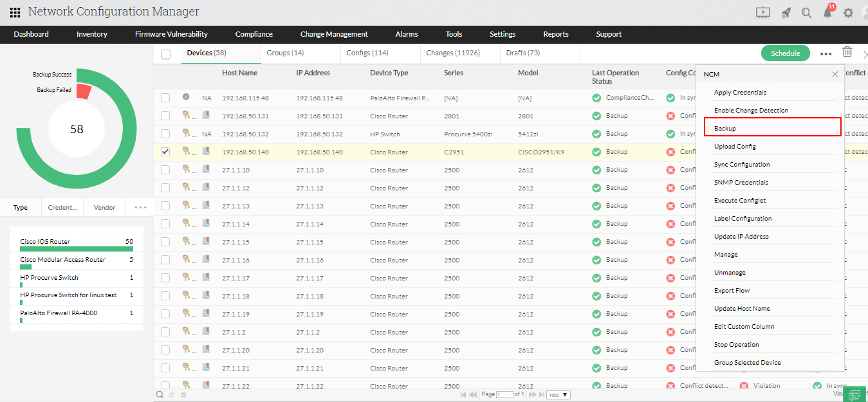Select the checkbox for device 27.1.1.10
868x402 pixels.
165,170
